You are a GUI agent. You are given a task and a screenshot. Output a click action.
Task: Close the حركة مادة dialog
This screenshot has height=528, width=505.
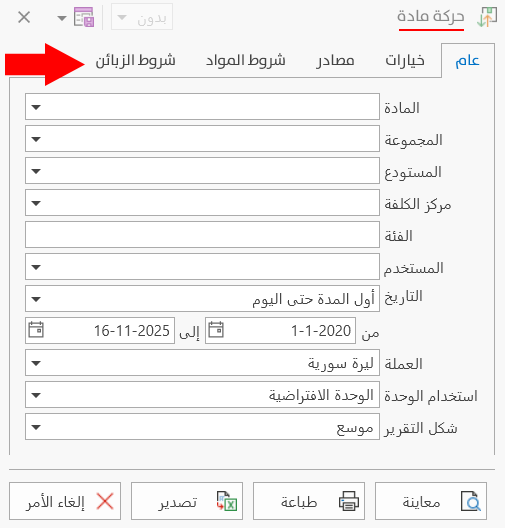coord(24,17)
